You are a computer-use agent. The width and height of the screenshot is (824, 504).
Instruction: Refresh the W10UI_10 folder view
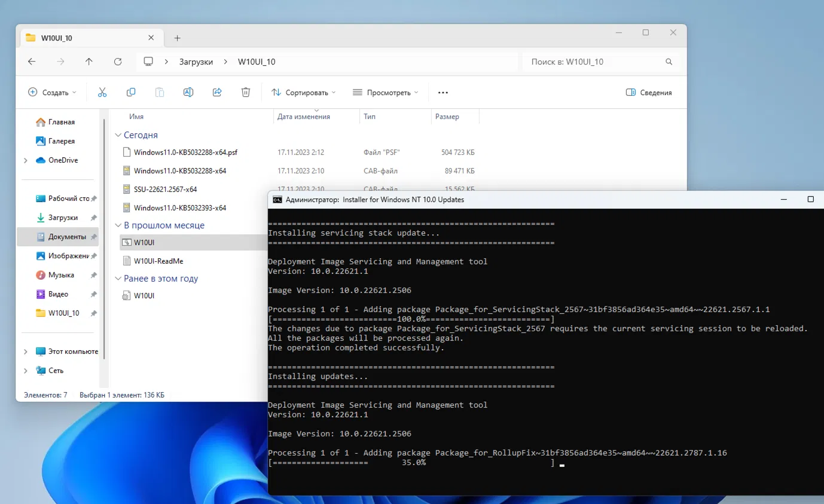pyautogui.click(x=118, y=62)
